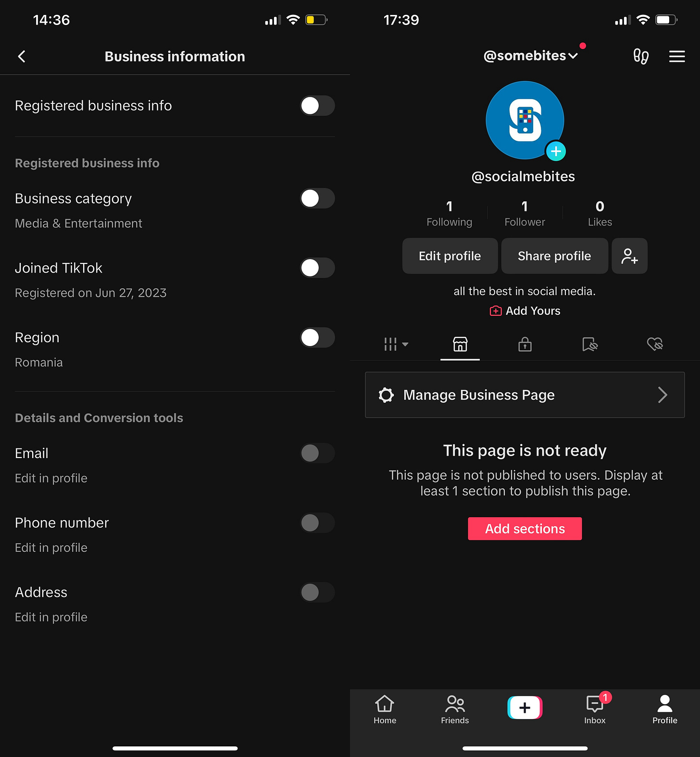700x757 pixels.
Task: Tap the add friends person-plus icon
Action: [629, 256]
